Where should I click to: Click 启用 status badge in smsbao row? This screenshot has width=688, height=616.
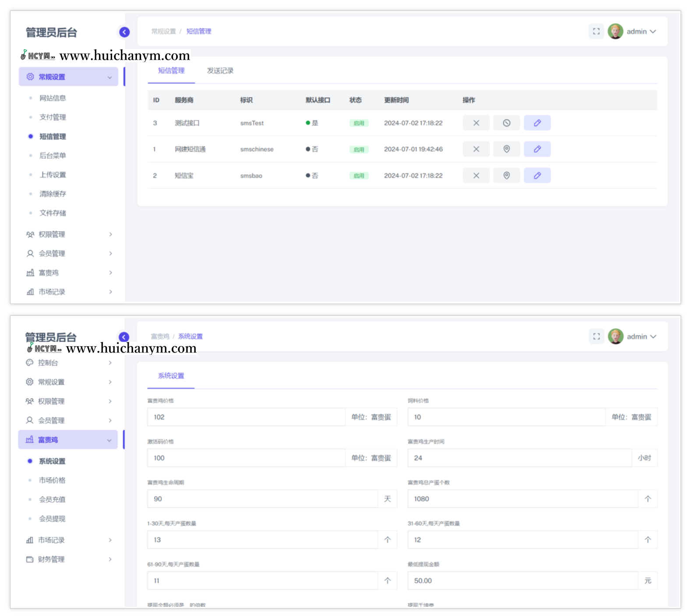click(x=359, y=176)
